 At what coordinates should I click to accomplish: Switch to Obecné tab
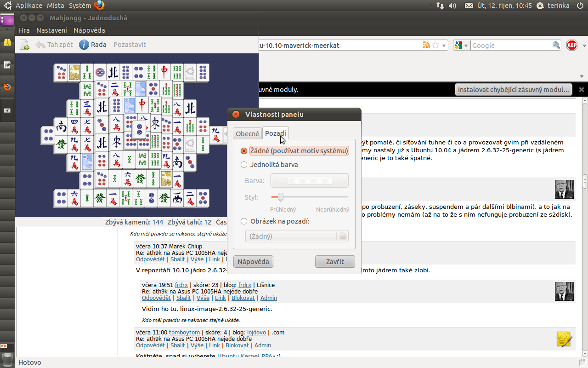click(247, 134)
